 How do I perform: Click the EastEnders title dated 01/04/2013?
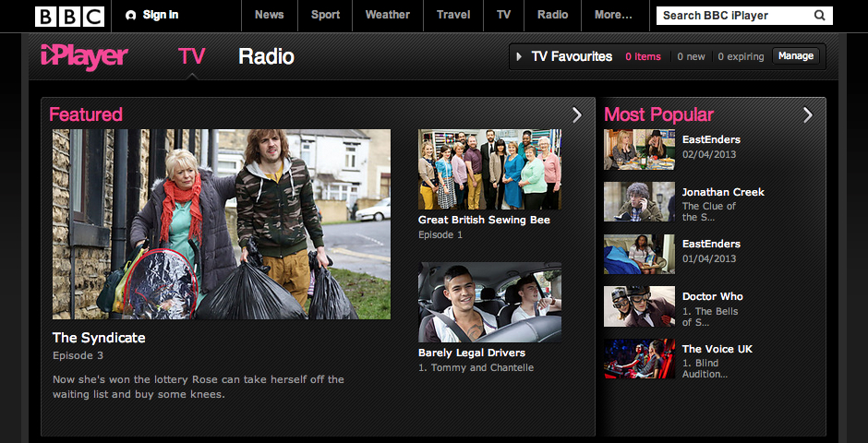(x=711, y=244)
